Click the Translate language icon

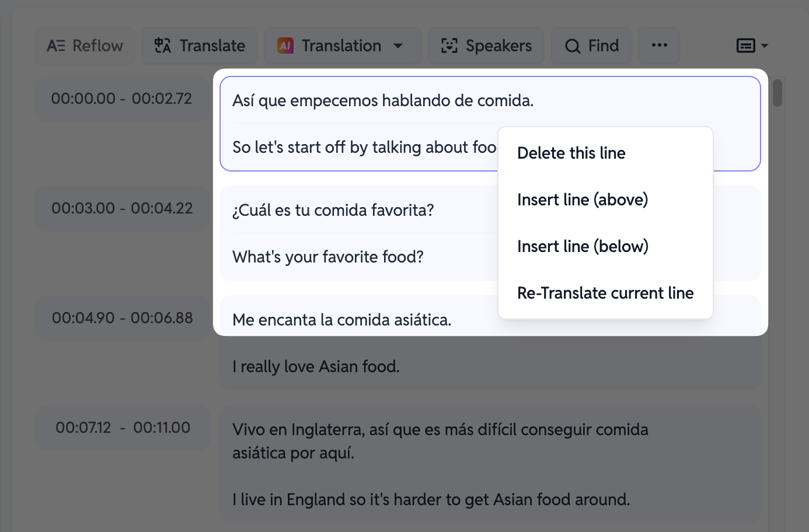163,45
